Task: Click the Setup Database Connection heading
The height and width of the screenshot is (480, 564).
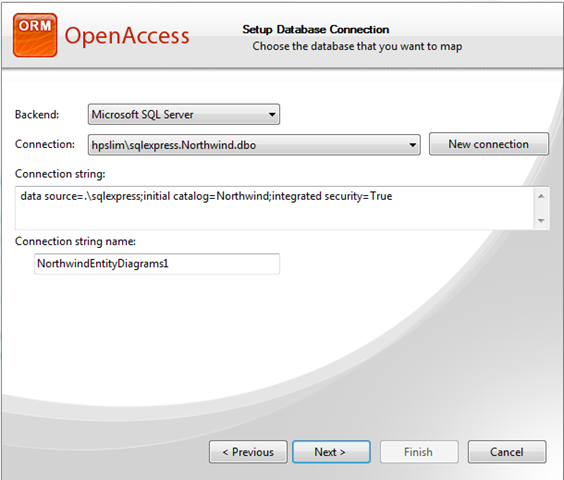Action: coord(315,30)
